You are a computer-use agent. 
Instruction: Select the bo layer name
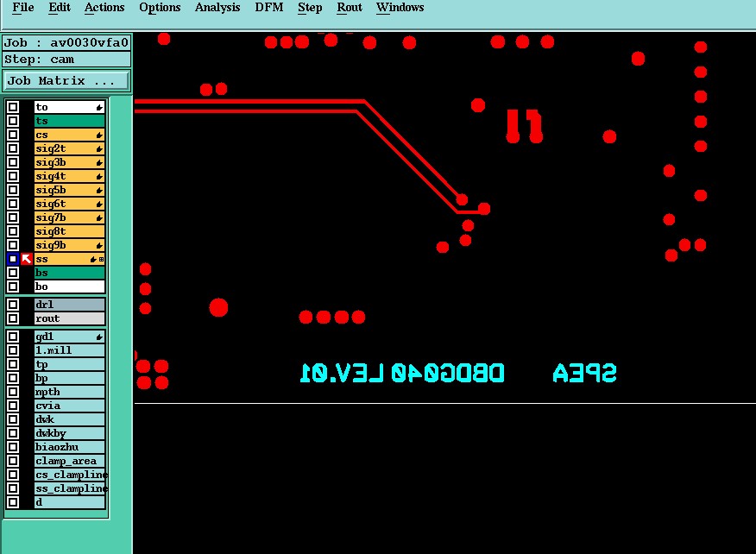point(69,286)
